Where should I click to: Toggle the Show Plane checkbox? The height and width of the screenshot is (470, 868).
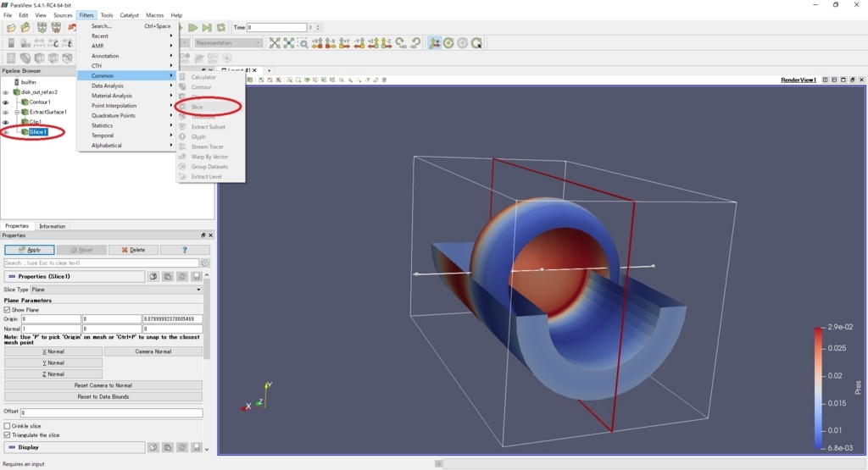[7, 310]
